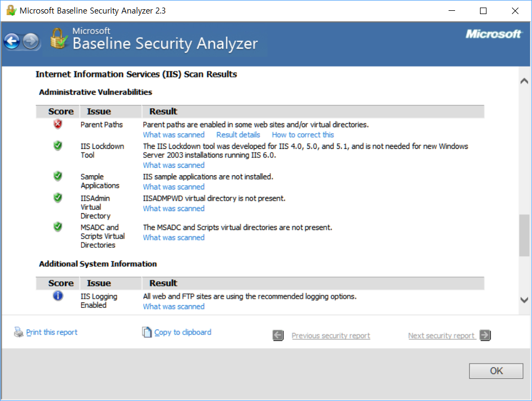Click the printer icon next to Print this report

(x=18, y=332)
